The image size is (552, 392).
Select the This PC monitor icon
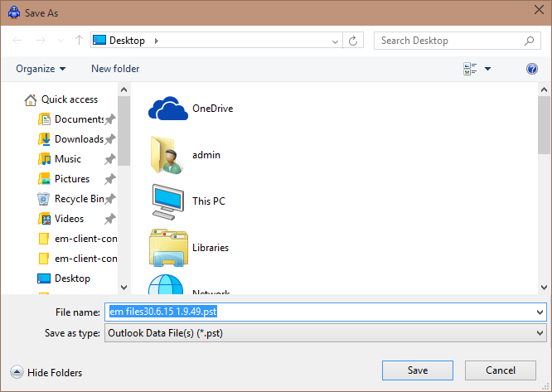[168, 201]
